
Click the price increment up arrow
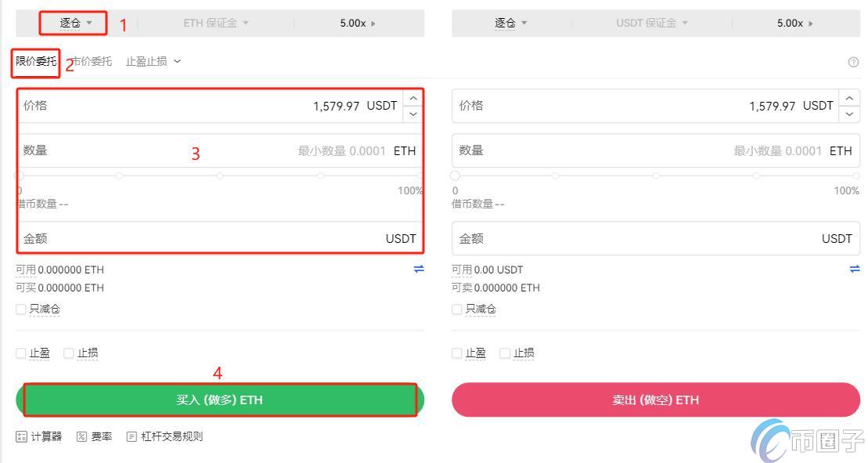tap(412, 97)
